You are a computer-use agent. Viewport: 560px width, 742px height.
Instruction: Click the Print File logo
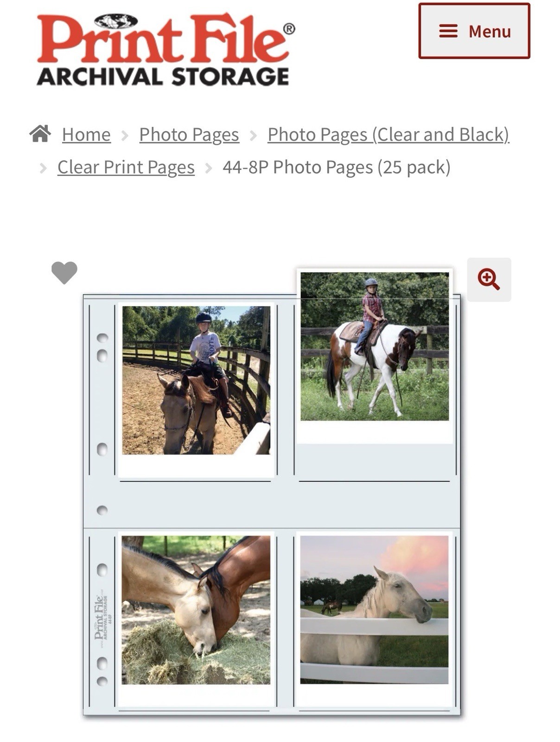[165, 50]
